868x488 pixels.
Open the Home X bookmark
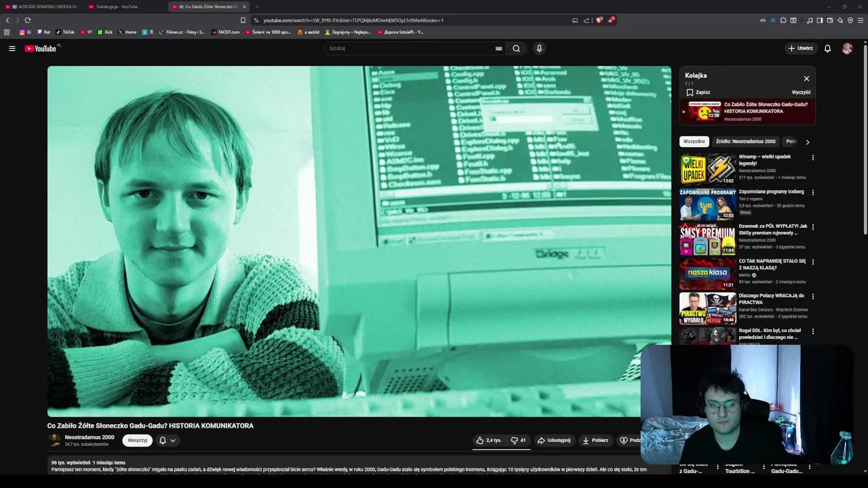127,32
